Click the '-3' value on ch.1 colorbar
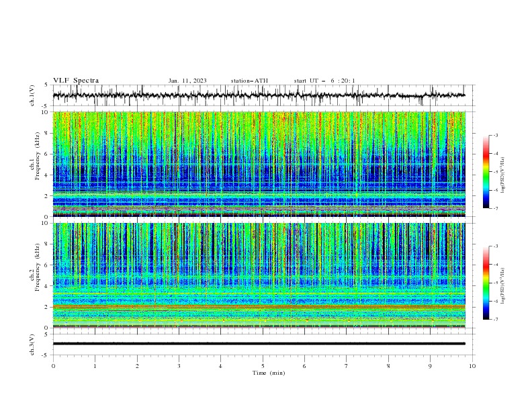The image size is (532, 411). click(x=495, y=135)
